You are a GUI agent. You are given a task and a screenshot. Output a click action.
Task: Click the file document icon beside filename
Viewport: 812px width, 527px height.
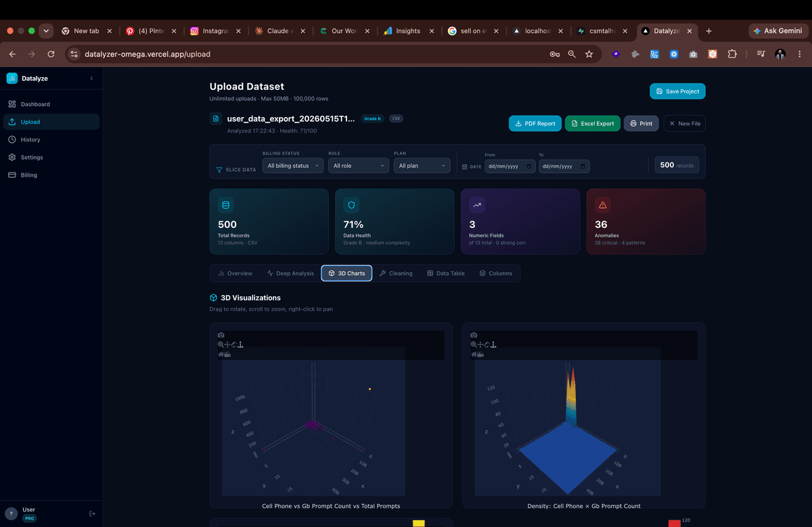point(216,118)
